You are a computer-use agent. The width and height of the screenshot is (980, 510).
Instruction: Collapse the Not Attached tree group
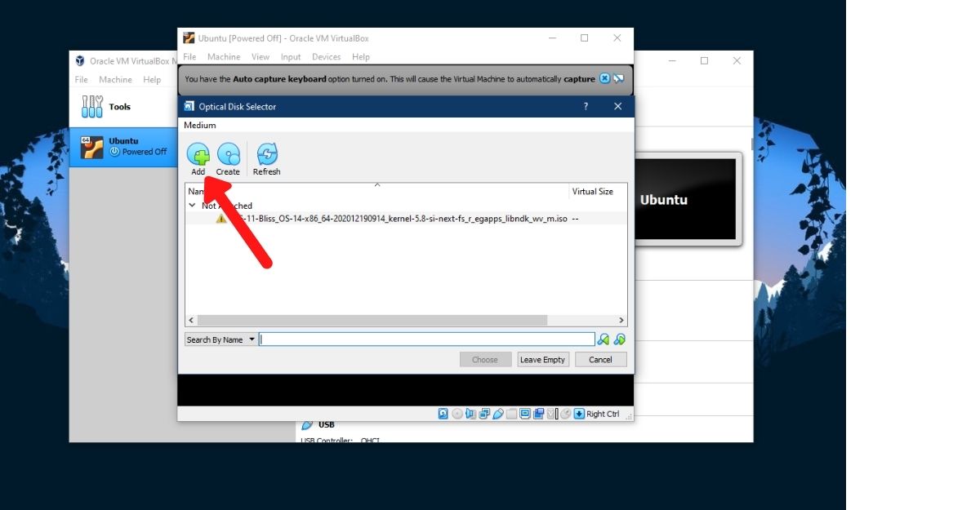tap(192, 206)
